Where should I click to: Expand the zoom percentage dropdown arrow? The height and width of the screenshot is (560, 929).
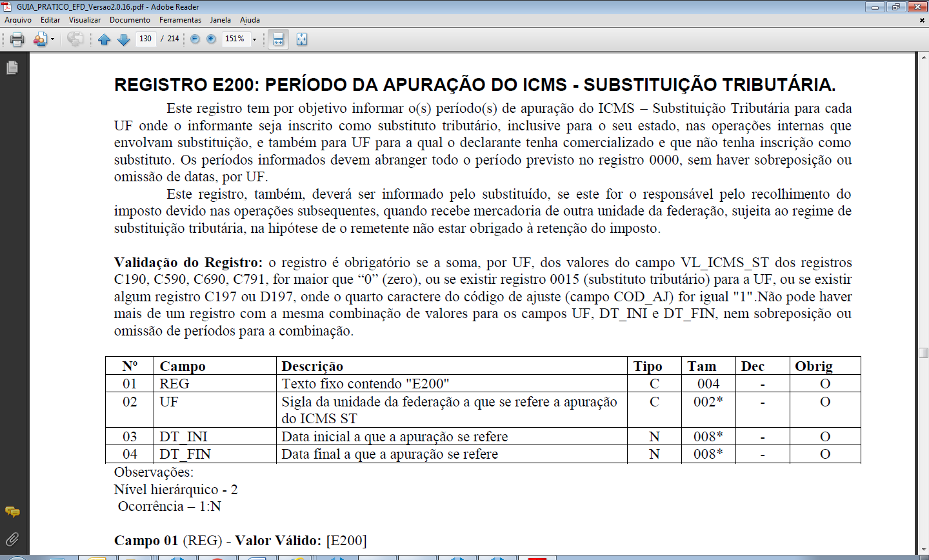tap(254, 39)
